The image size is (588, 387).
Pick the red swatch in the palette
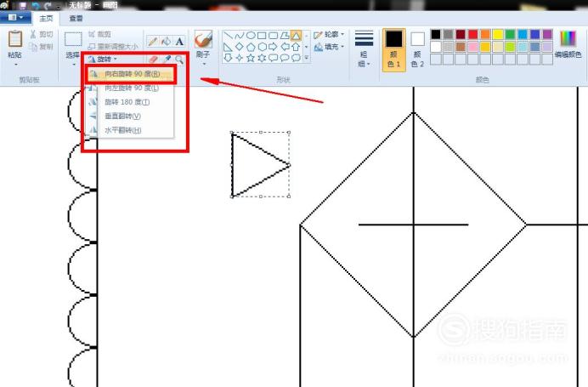[473, 35]
